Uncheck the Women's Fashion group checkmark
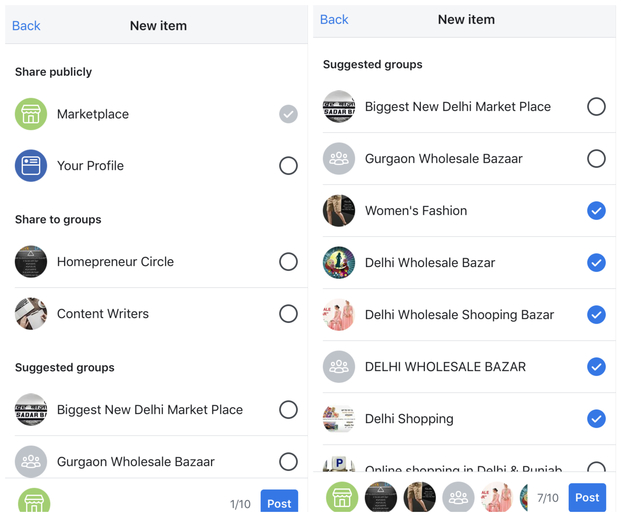 click(596, 210)
